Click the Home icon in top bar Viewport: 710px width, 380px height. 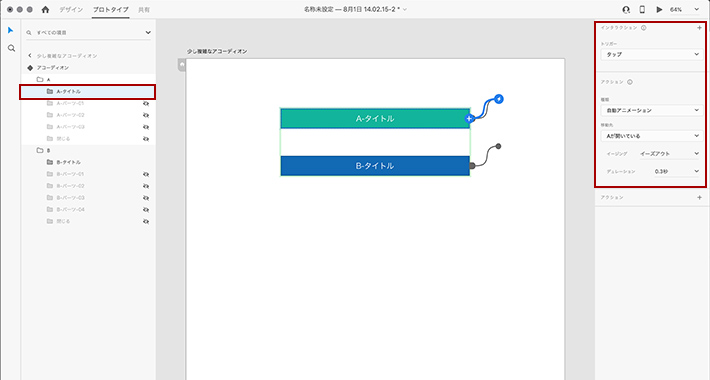coord(45,9)
